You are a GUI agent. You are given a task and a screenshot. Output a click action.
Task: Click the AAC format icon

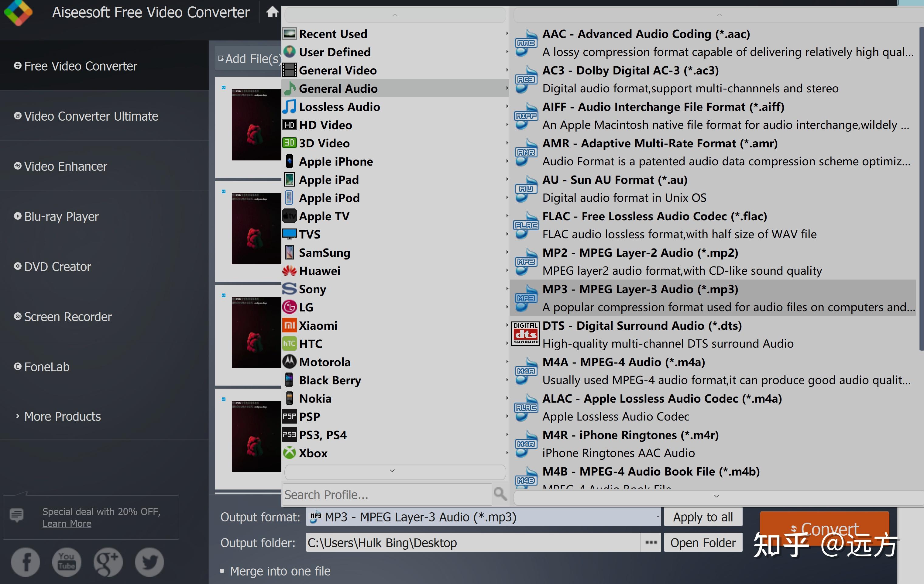tap(526, 43)
